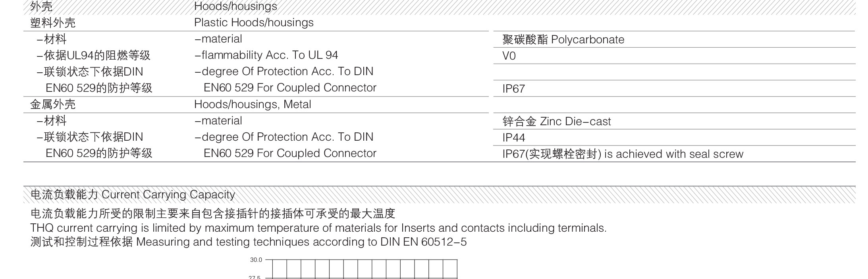
Task: Click the IP44 protection value
Action: tap(513, 138)
